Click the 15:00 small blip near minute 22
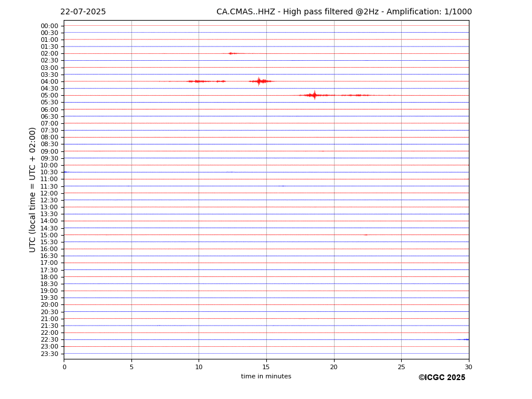The height and width of the screenshot is (399, 532). (x=366, y=235)
